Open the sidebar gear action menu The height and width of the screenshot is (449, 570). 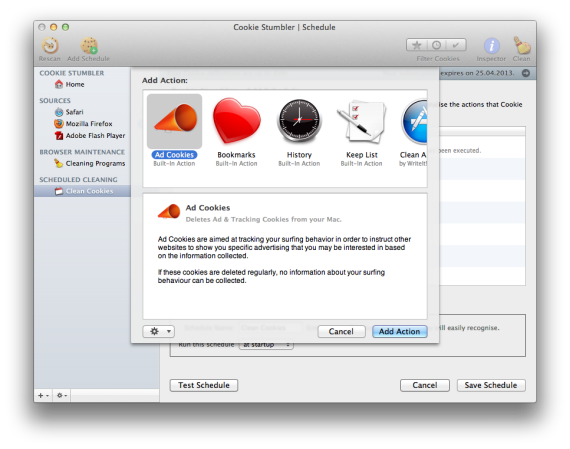pyautogui.click(x=62, y=396)
